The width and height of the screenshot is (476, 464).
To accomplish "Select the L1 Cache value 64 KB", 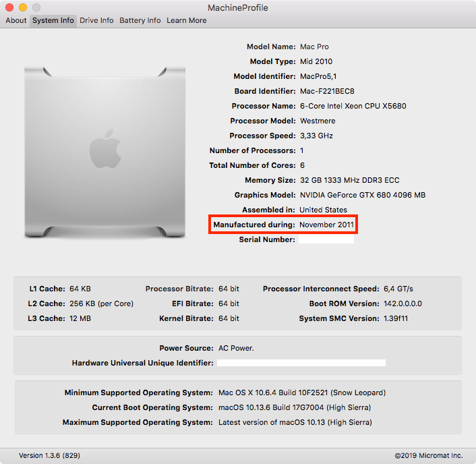I will tap(80, 289).
